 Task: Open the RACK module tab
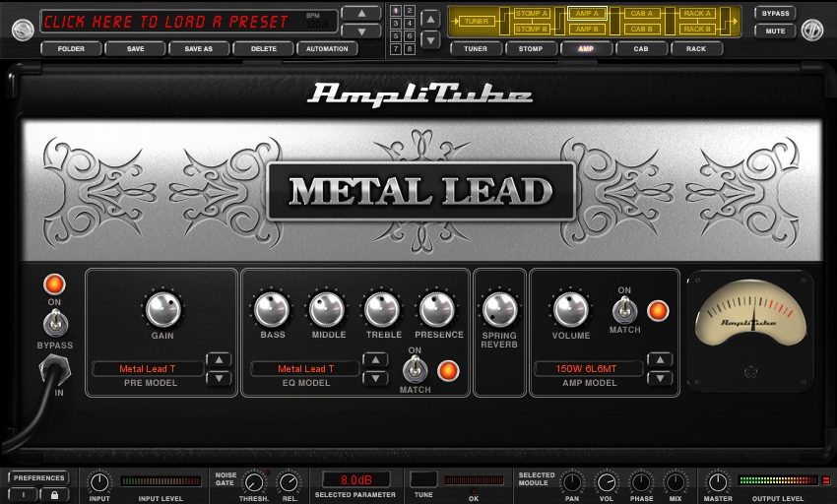point(696,48)
